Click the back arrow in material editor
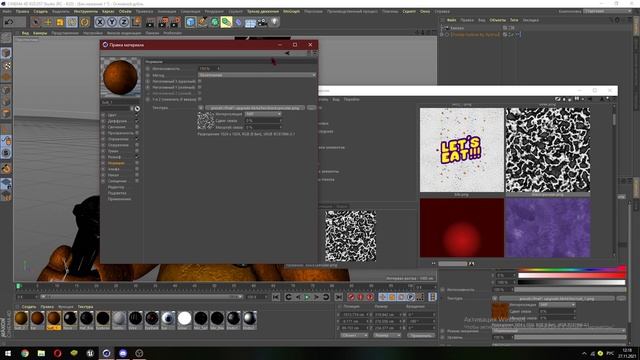Screen dimensions: 640x360 click(x=287, y=53)
